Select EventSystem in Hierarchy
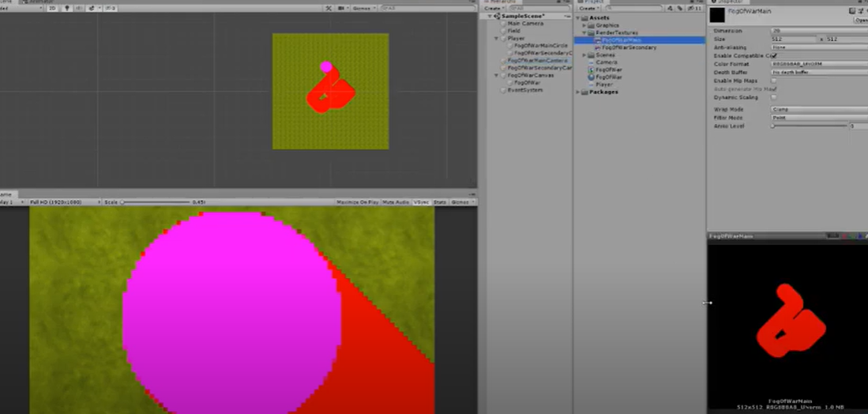Viewport: 868px width, 414px height. [524, 89]
